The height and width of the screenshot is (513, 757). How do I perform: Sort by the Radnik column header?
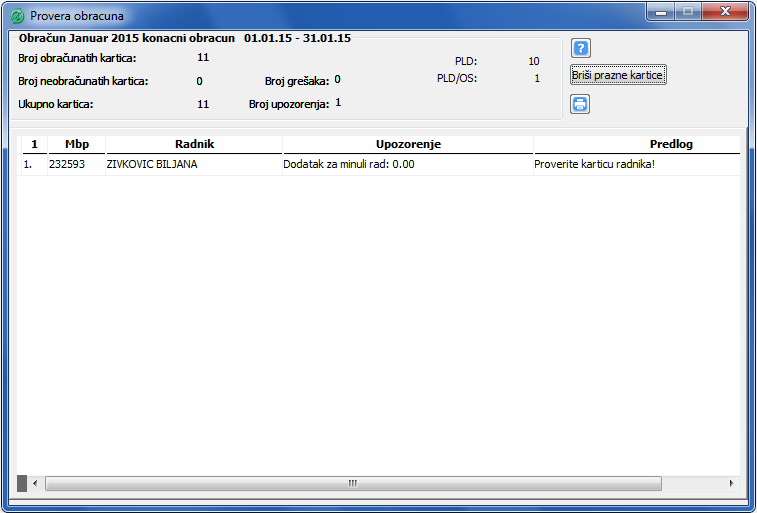(194, 144)
